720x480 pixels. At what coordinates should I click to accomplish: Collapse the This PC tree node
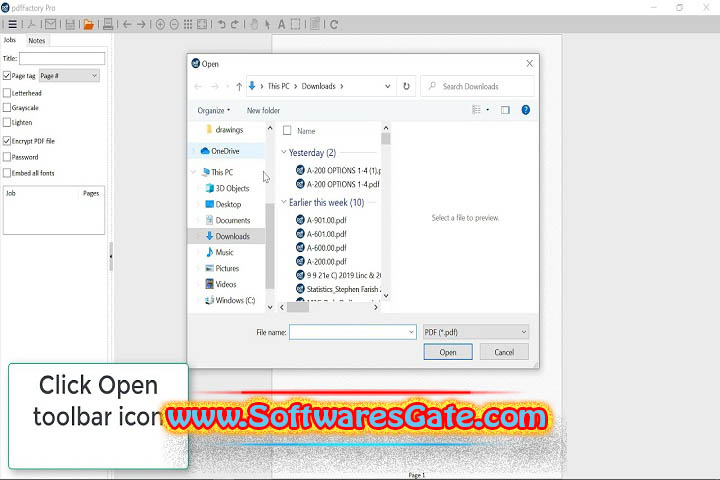coord(193,172)
